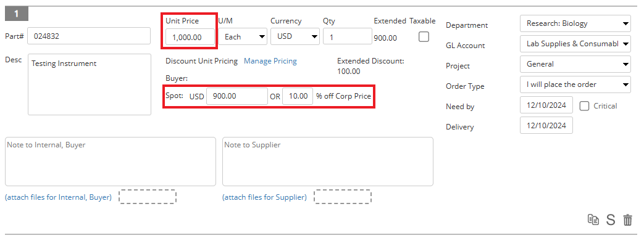Toggle the Taxable checkbox
Image resolution: width=644 pixels, height=238 pixels.
pos(424,36)
